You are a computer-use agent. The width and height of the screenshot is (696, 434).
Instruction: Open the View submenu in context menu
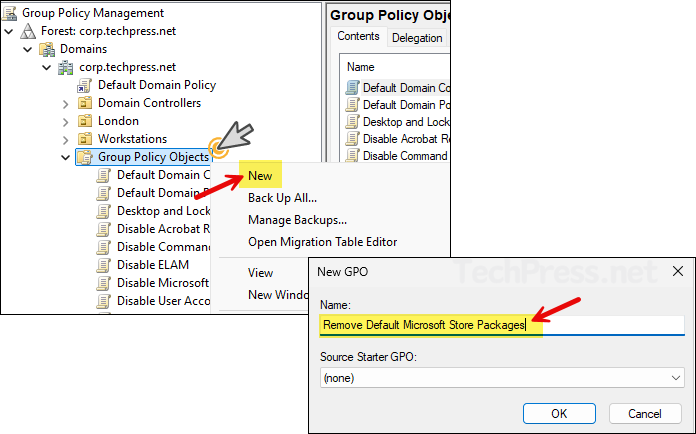tap(260, 273)
